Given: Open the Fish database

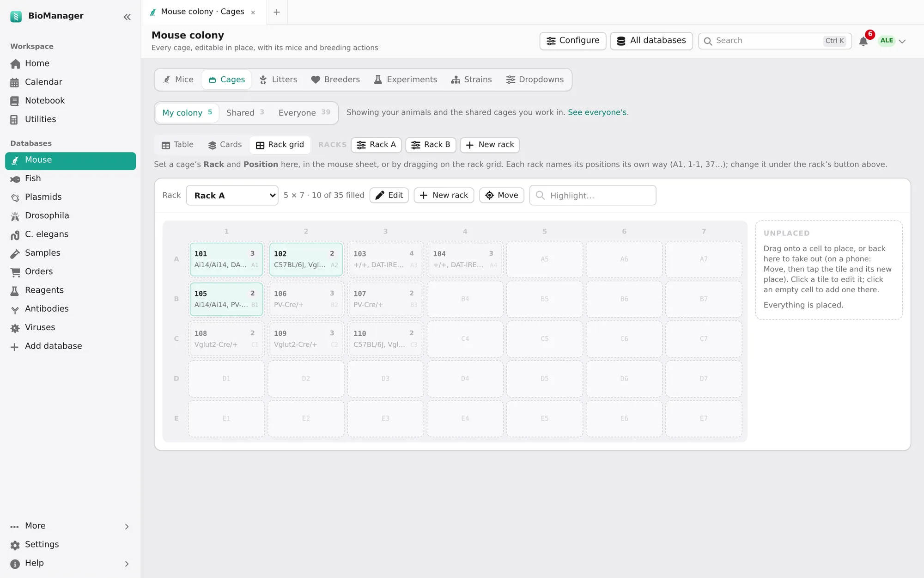Looking at the screenshot, I should click(x=70, y=178).
